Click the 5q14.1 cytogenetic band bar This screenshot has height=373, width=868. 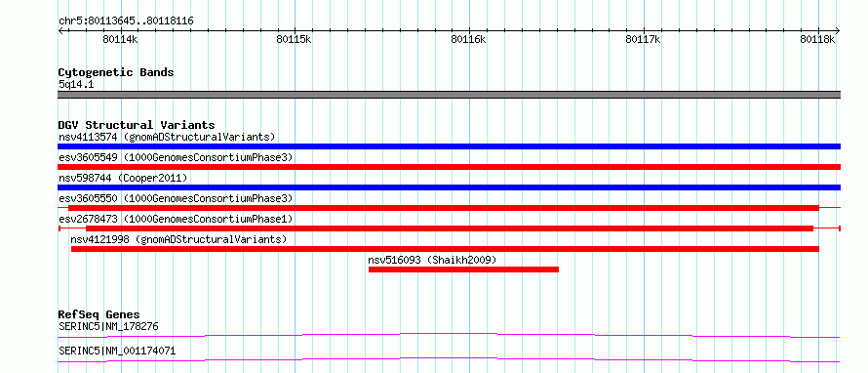coord(449,95)
